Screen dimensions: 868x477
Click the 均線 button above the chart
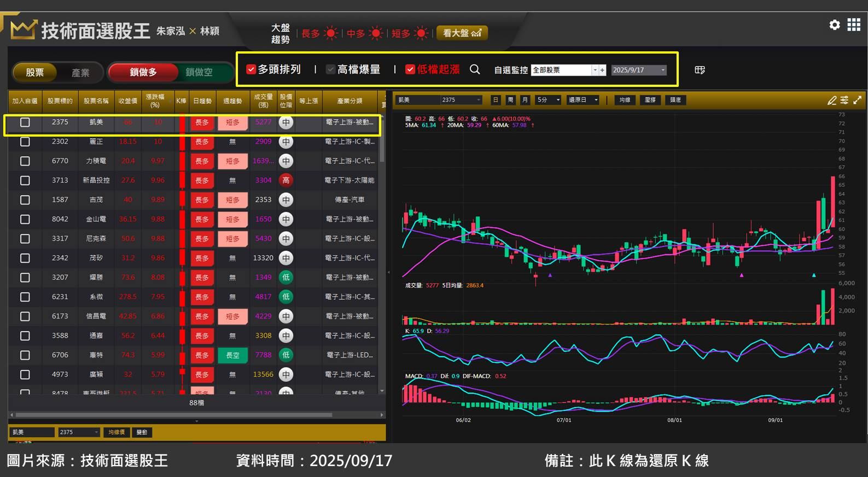point(625,100)
